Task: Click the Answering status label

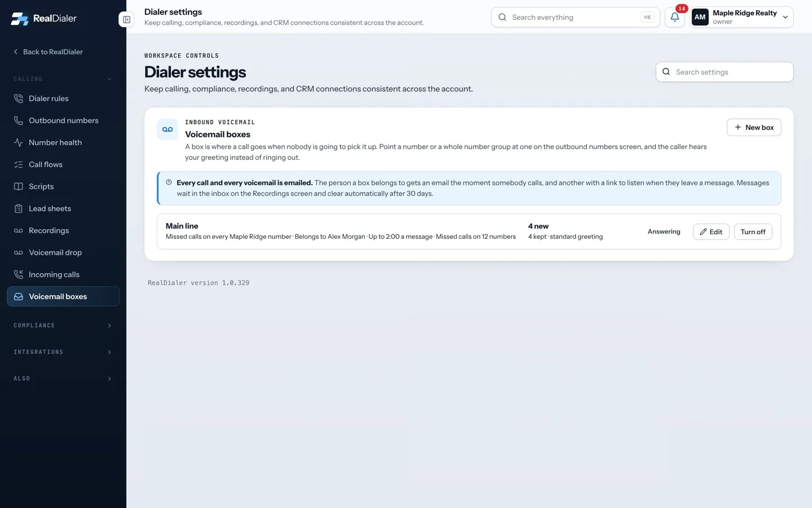Action: point(664,231)
